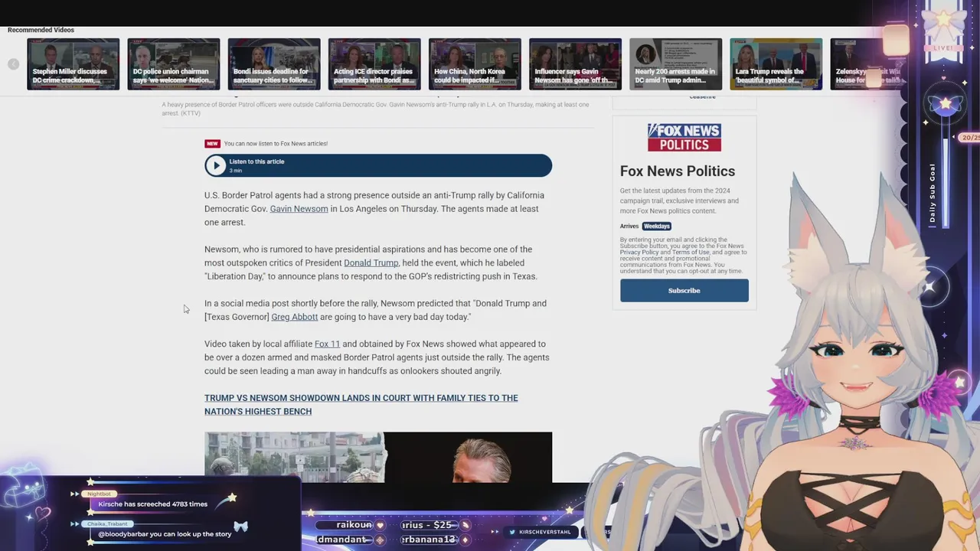This screenshot has width=980, height=551.
Task: Open Lara Trump reveals video thumbnail
Action: tap(776, 64)
